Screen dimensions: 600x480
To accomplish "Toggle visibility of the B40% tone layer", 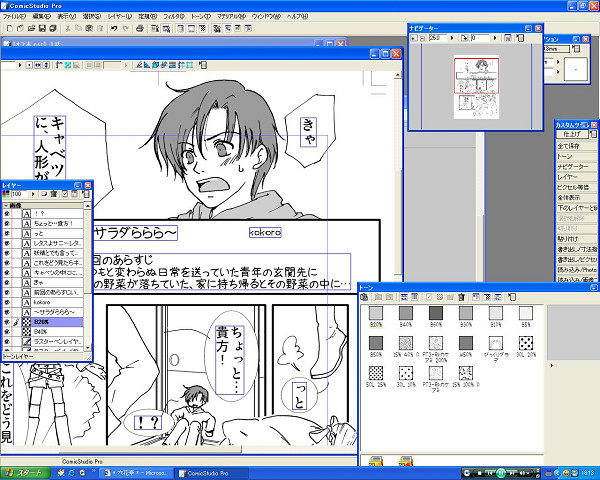I will point(7,331).
